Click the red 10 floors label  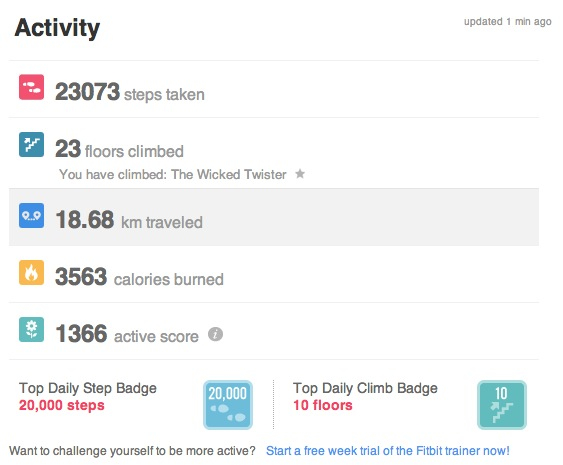pyautogui.click(x=323, y=405)
